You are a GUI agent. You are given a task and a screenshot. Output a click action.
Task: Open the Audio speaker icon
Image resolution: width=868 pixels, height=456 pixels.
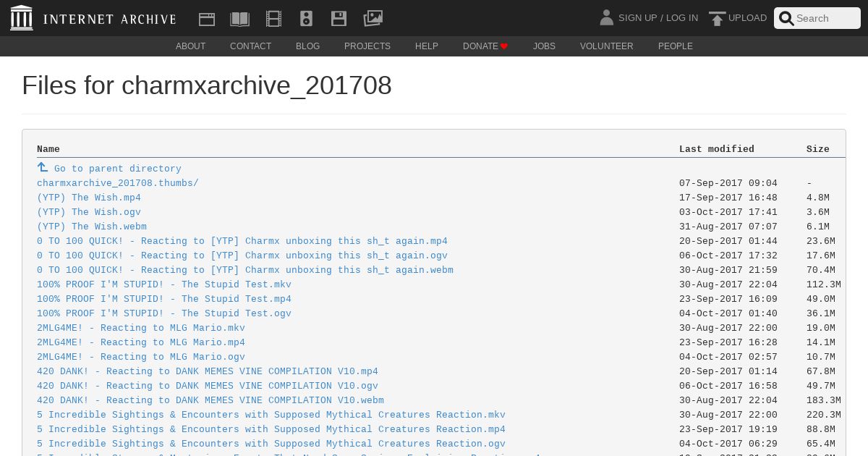tap(306, 19)
